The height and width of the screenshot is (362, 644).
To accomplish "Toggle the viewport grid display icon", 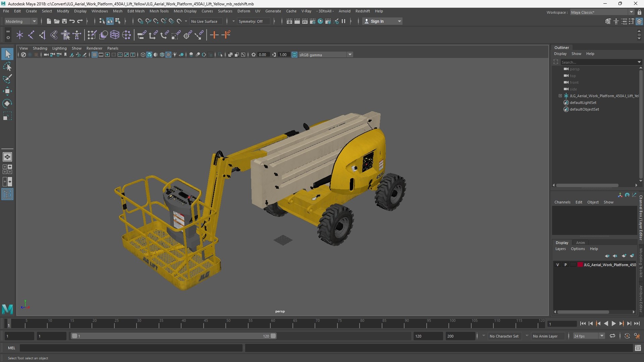I will 95,55.
